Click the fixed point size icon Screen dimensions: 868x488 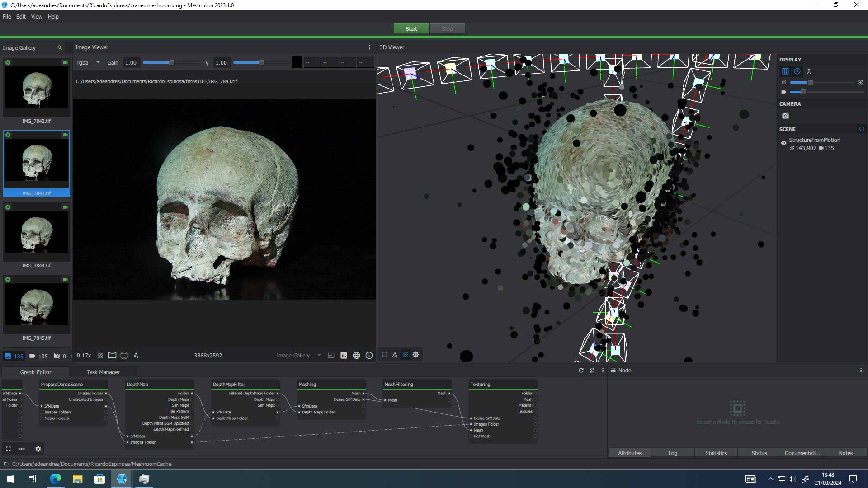tap(860, 83)
